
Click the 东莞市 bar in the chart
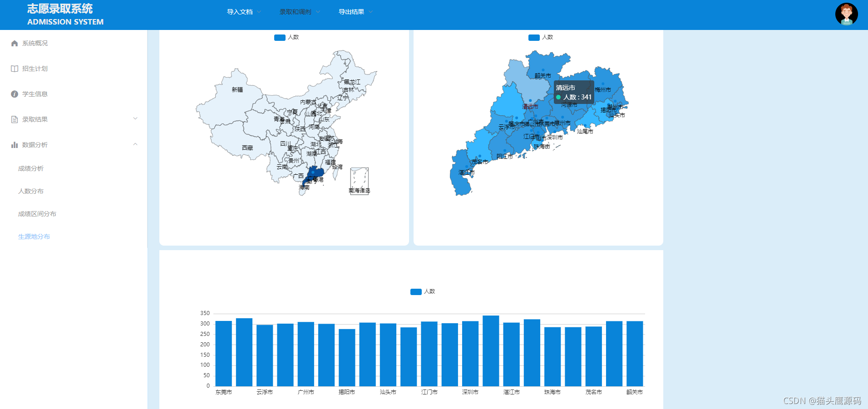pyautogui.click(x=224, y=354)
